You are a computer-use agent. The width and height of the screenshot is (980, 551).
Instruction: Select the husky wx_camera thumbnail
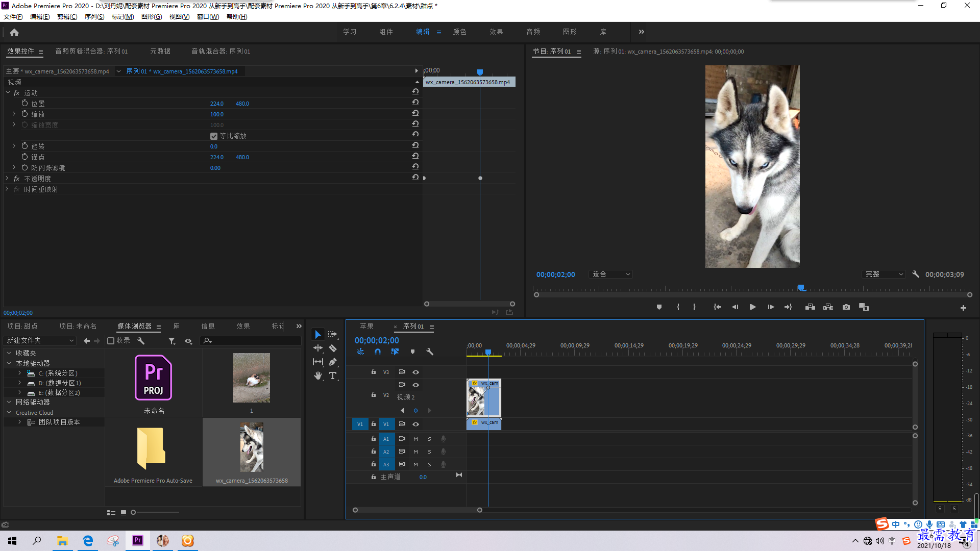[252, 447]
